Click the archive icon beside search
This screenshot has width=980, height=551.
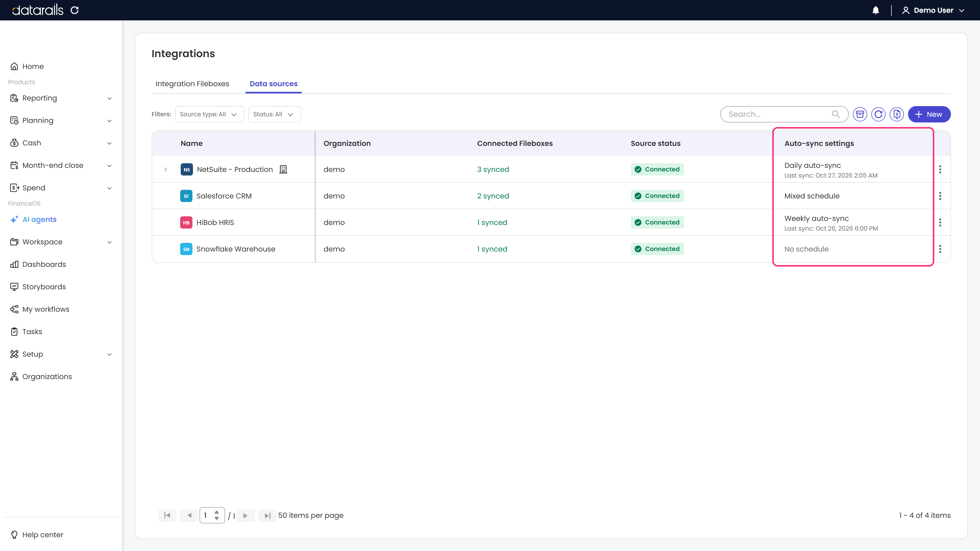(x=860, y=114)
